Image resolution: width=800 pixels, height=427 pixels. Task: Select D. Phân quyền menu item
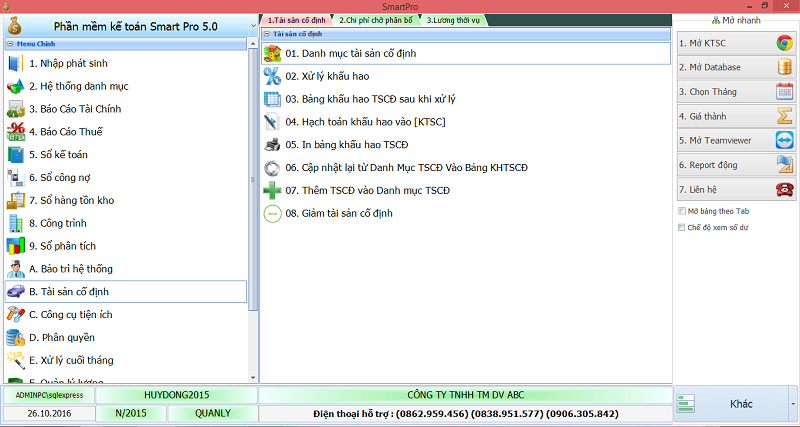126,337
